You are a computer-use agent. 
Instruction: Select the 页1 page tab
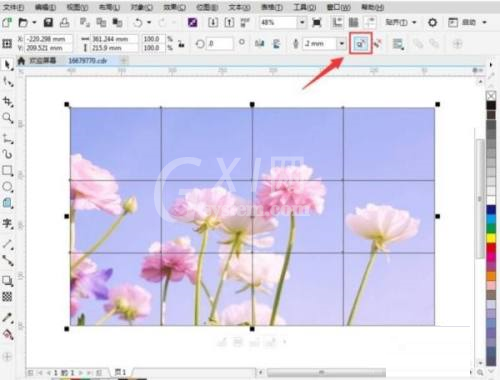(121, 372)
